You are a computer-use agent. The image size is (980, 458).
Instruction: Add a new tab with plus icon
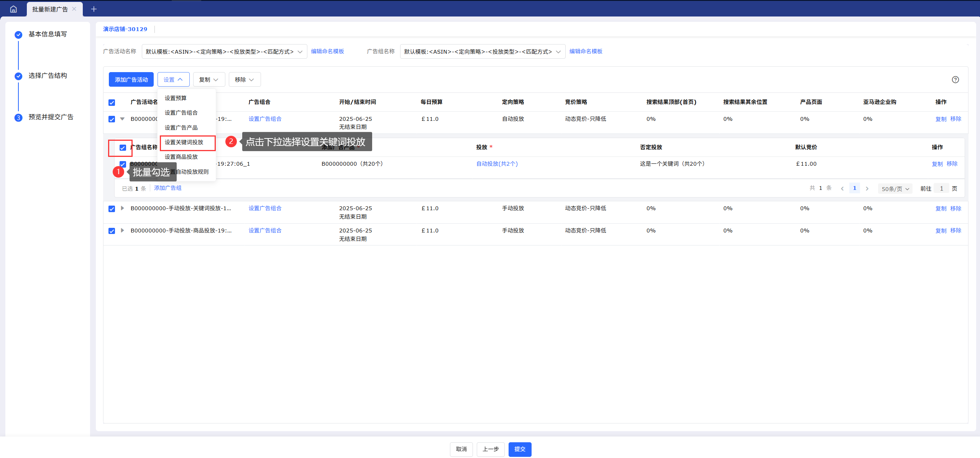tap(94, 9)
